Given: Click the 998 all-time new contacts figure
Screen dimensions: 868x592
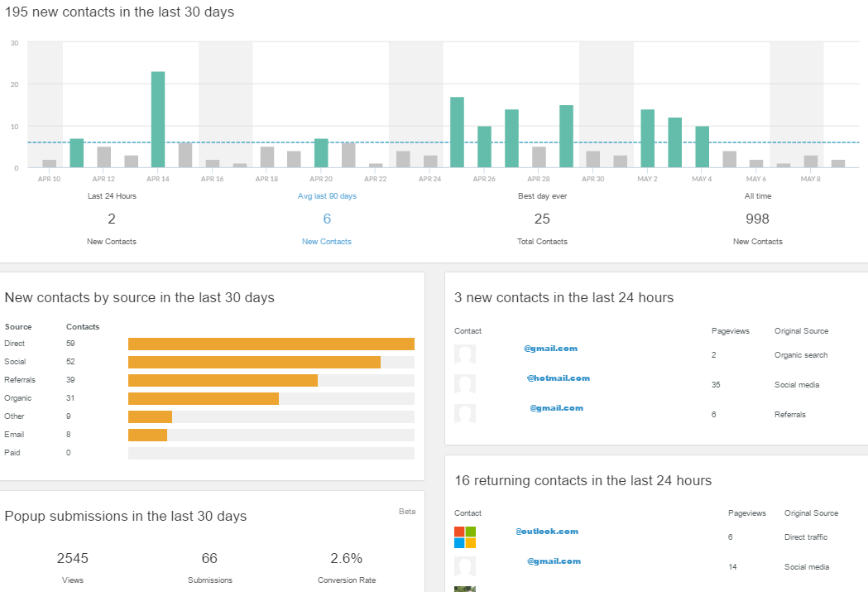Looking at the screenshot, I should coord(757,219).
